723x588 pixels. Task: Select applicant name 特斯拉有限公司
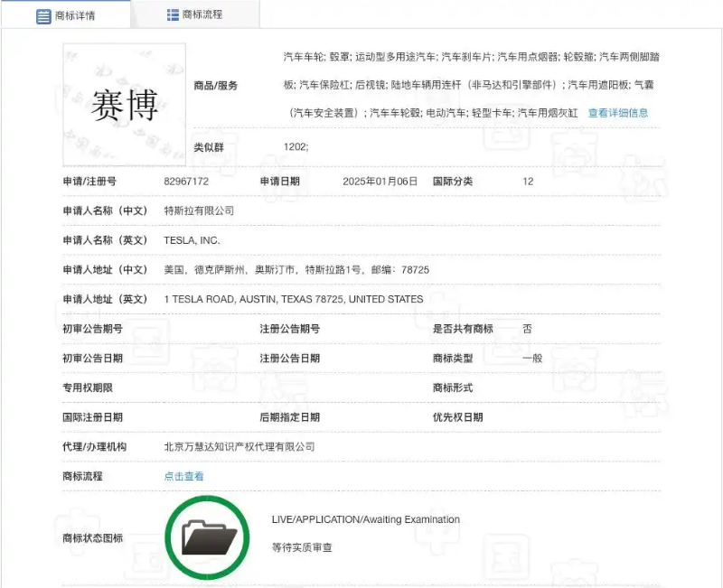click(x=199, y=210)
